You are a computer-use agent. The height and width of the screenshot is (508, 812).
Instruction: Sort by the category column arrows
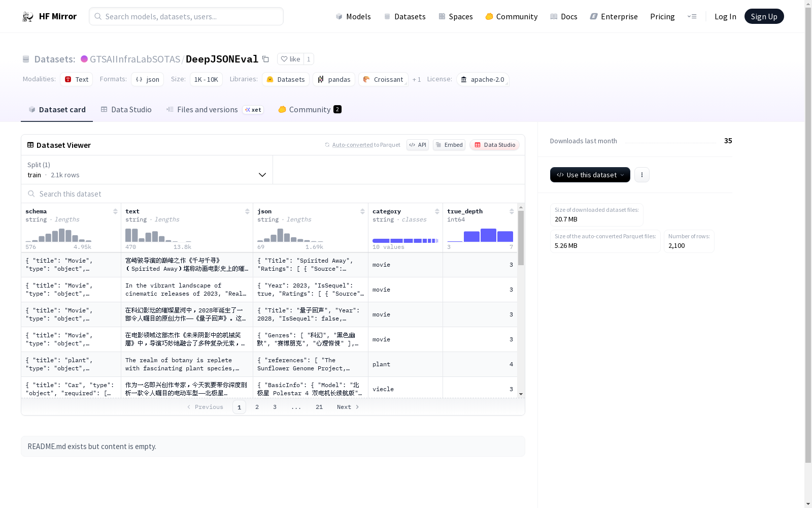tap(437, 211)
